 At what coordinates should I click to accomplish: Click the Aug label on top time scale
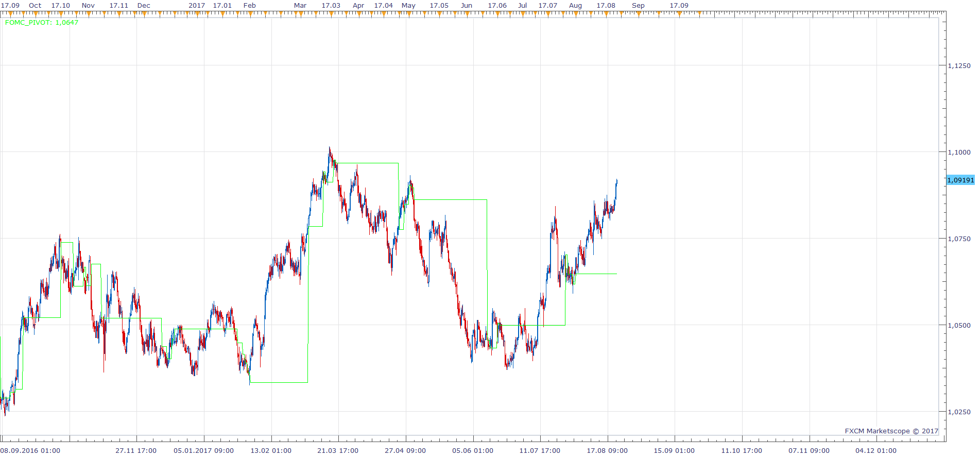576,5
